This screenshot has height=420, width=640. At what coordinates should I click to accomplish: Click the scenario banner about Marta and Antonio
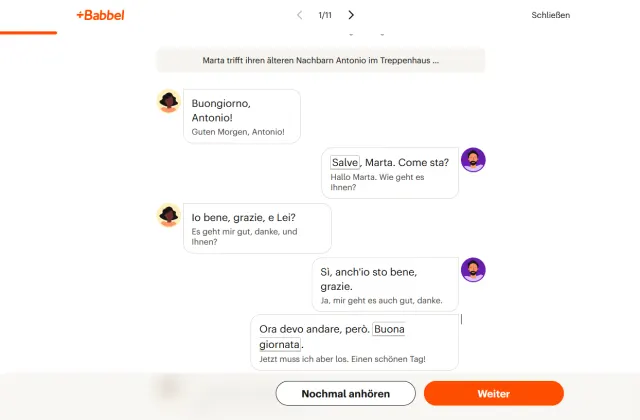tap(321, 60)
